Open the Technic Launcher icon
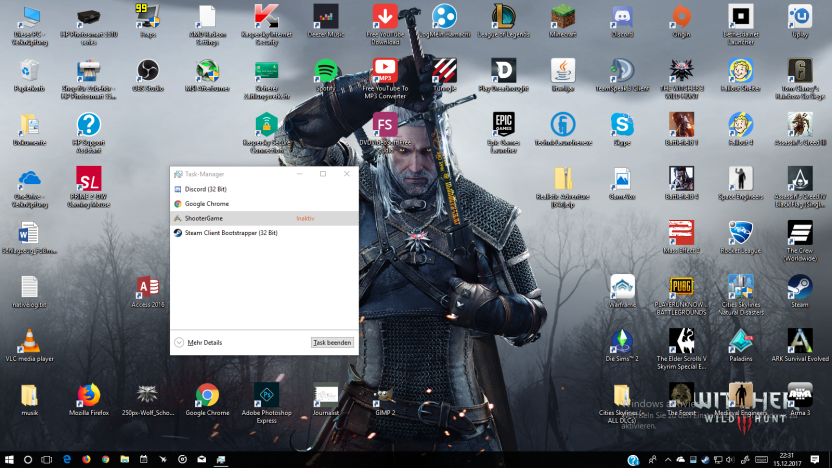The height and width of the screenshot is (468, 832). 562,125
